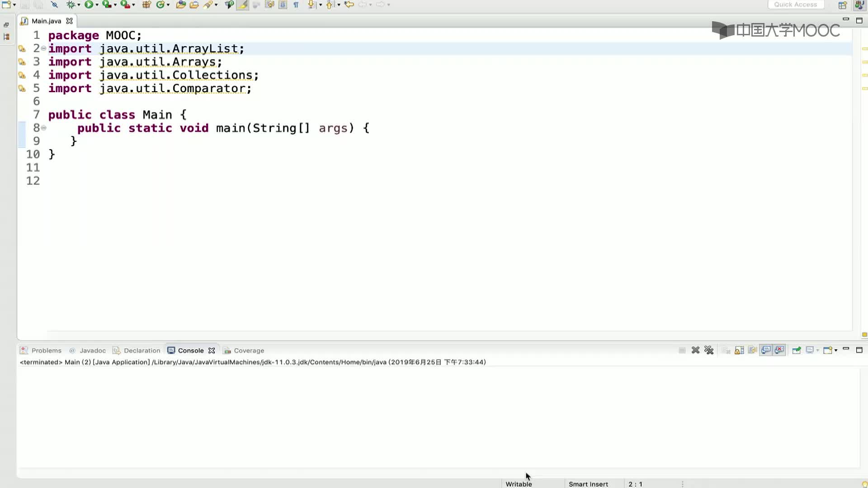Click the Restore sidebar view icon

click(x=6, y=25)
